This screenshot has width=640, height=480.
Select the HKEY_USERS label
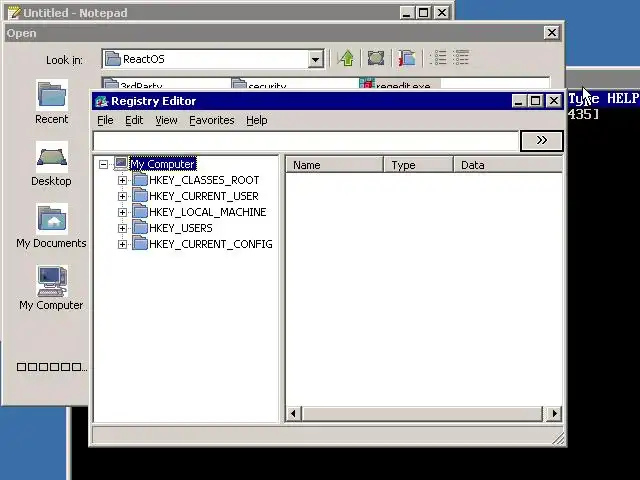[180, 228]
